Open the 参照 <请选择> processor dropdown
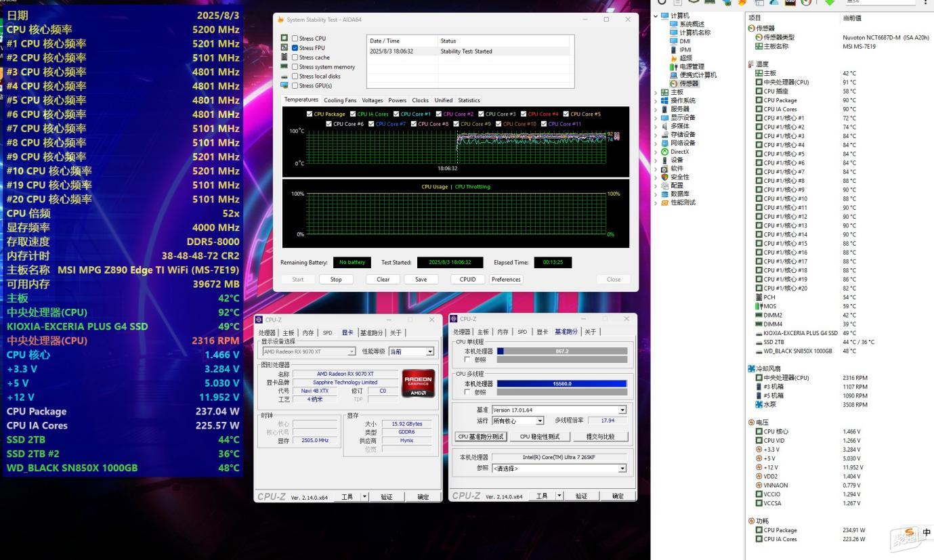The image size is (934, 560). pos(622,469)
